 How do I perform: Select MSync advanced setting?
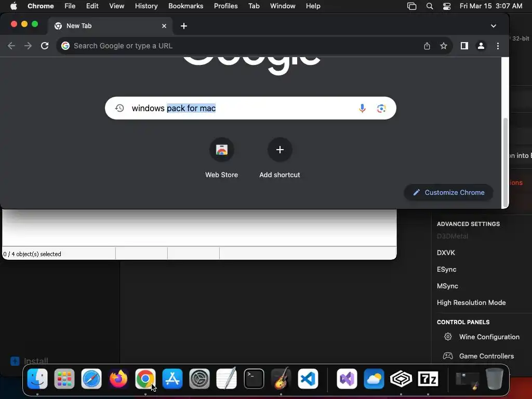447,286
